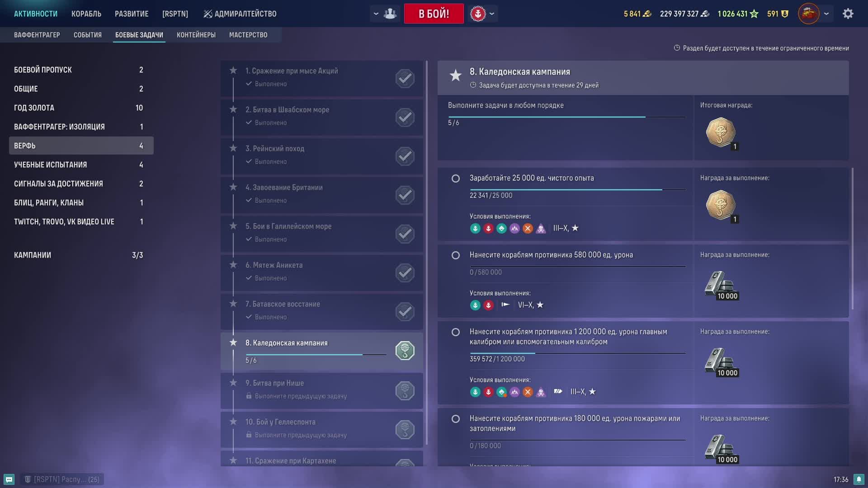
Task: Expand battle type dropdown arrow
Action: pyautogui.click(x=492, y=14)
